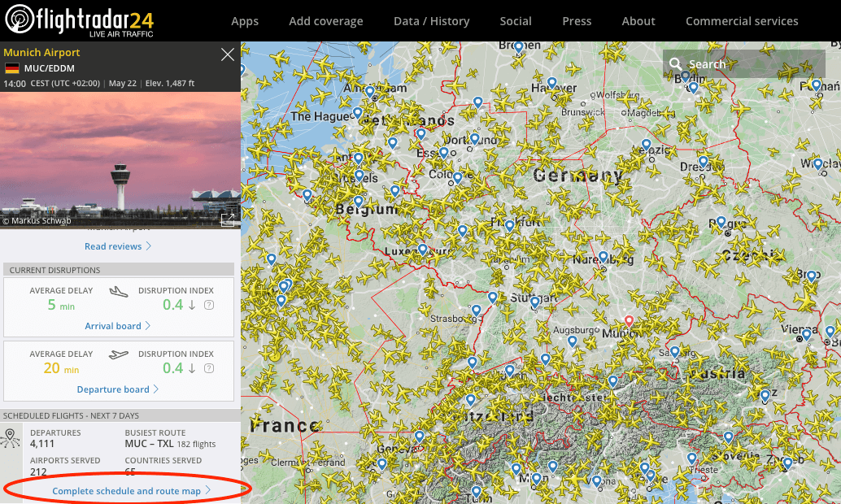Click the '4,111' departures value
This screenshot has width=841, height=504.
(x=42, y=443)
